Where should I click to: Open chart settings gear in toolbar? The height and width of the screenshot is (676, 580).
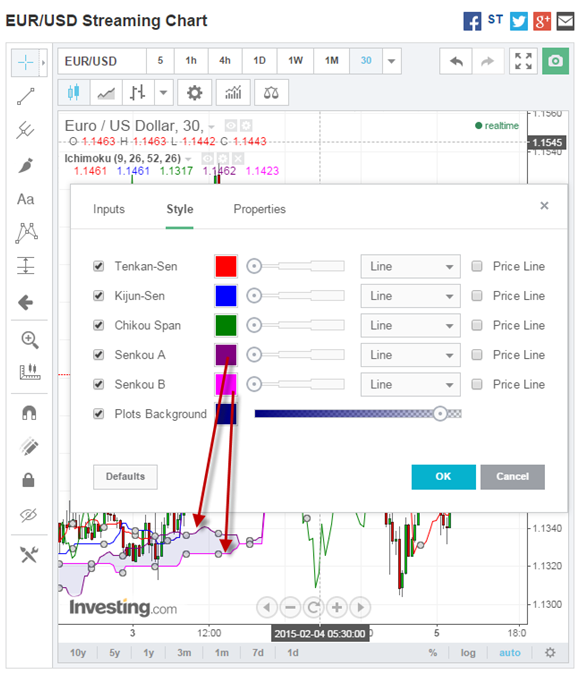(194, 93)
